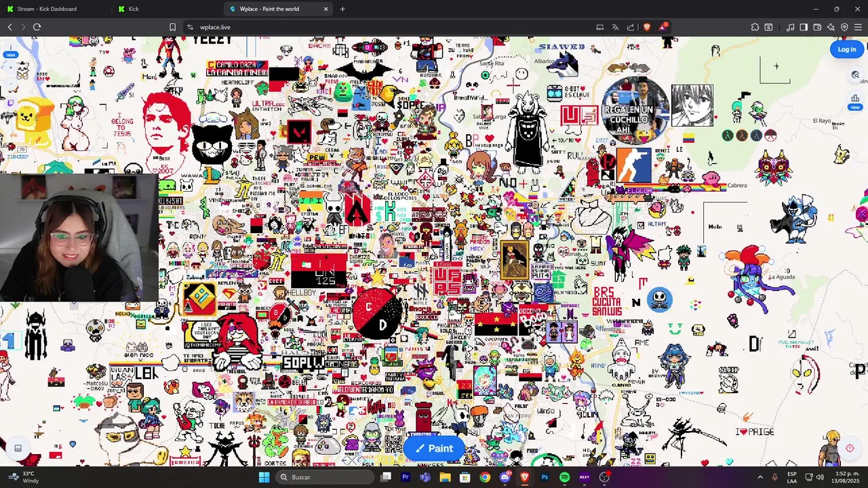Close the Wplace tab
This screenshot has width=868, height=488.
326,9
